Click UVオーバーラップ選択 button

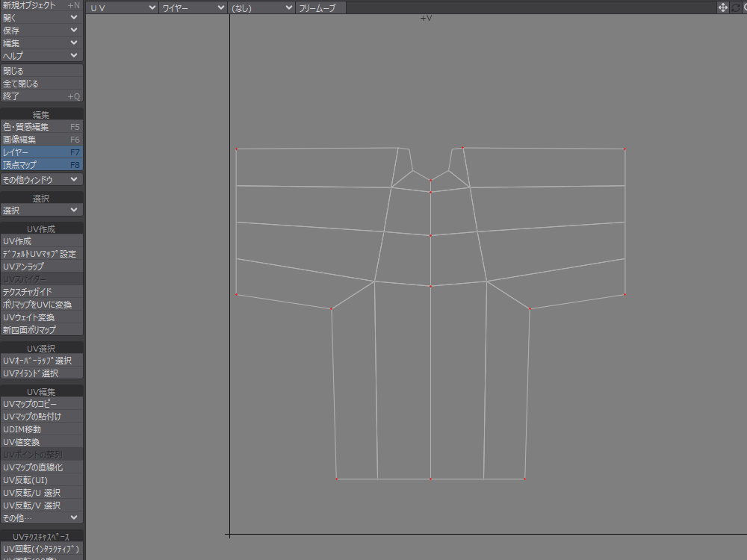[x=41, y=361]
